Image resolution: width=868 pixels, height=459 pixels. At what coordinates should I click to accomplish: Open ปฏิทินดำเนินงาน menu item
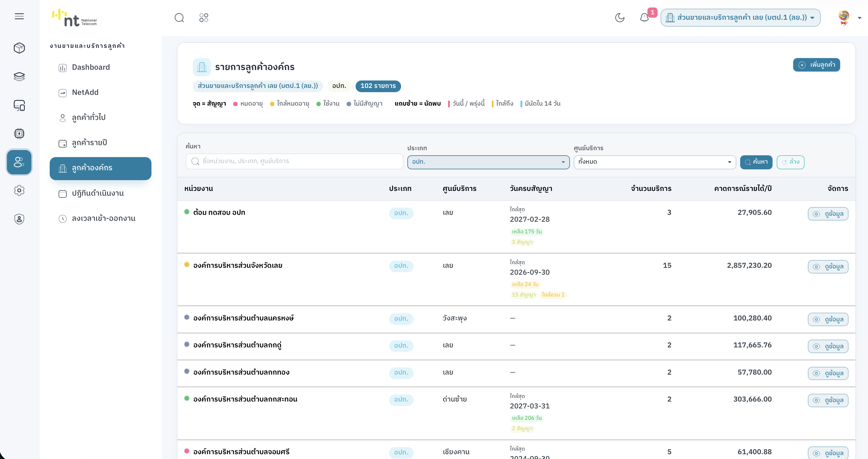[x=100, y=193]
